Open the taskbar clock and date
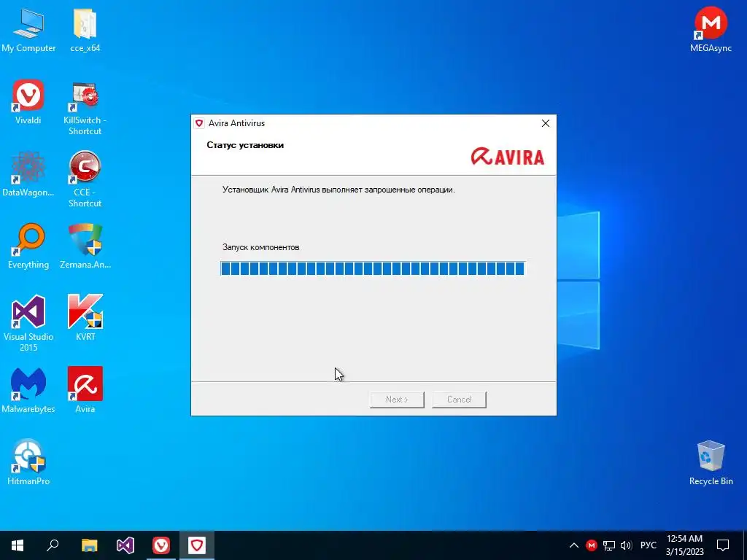Screen dimensions: 747x560 point(684,545)
